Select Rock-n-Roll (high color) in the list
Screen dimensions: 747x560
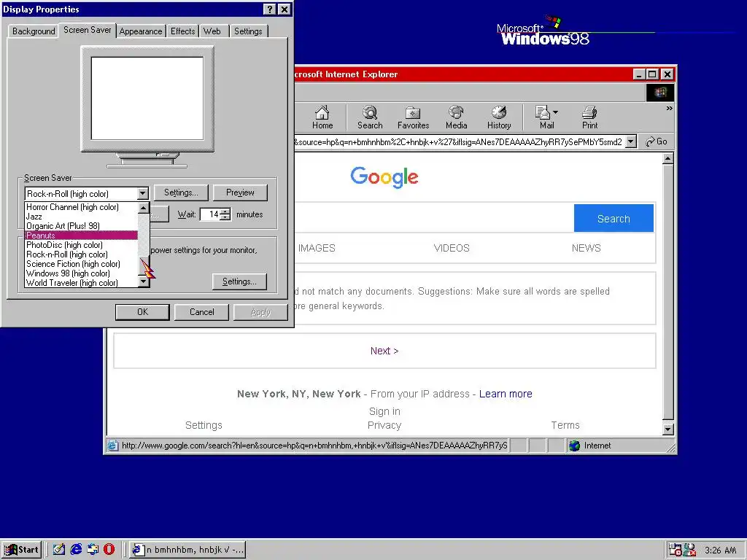[x=81, y=254]
